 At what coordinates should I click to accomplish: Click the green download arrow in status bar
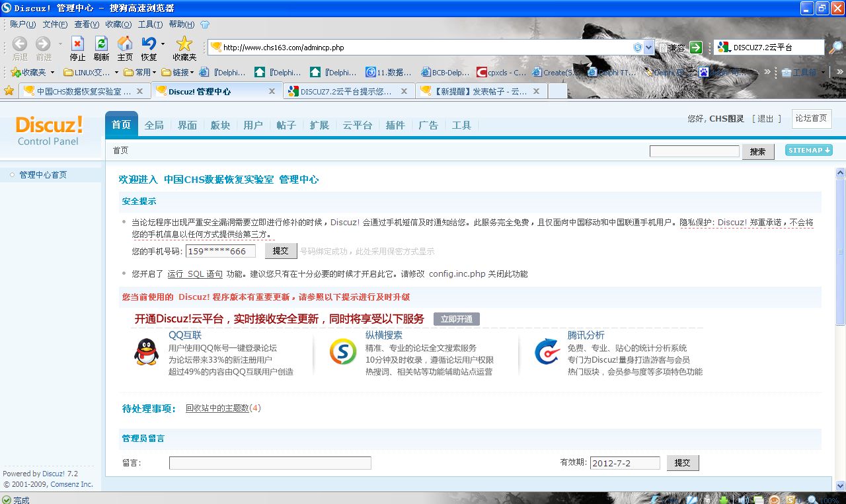coord(725,499)
